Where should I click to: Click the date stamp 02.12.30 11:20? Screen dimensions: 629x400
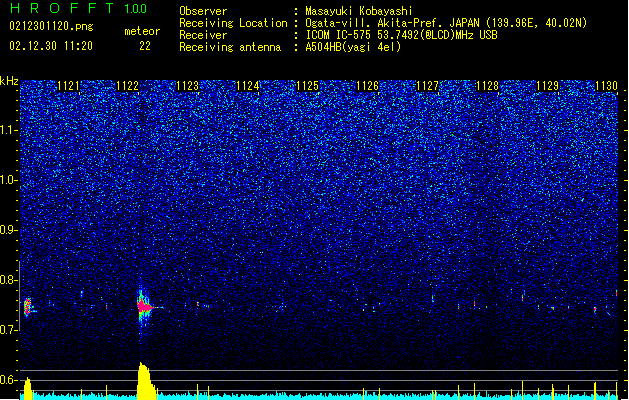point(51,46)
